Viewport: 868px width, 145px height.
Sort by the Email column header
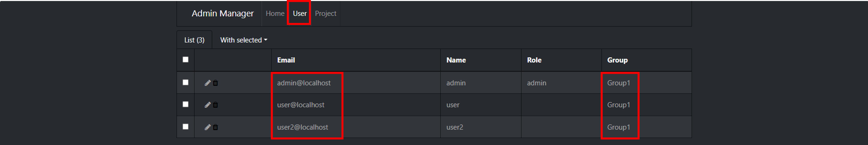pos(286,60)
